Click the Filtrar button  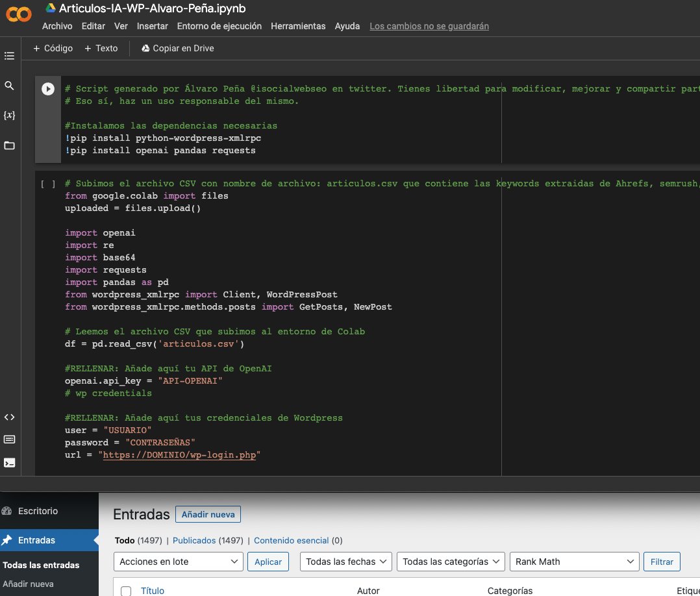pyautogui.click(x=662, y=562)
